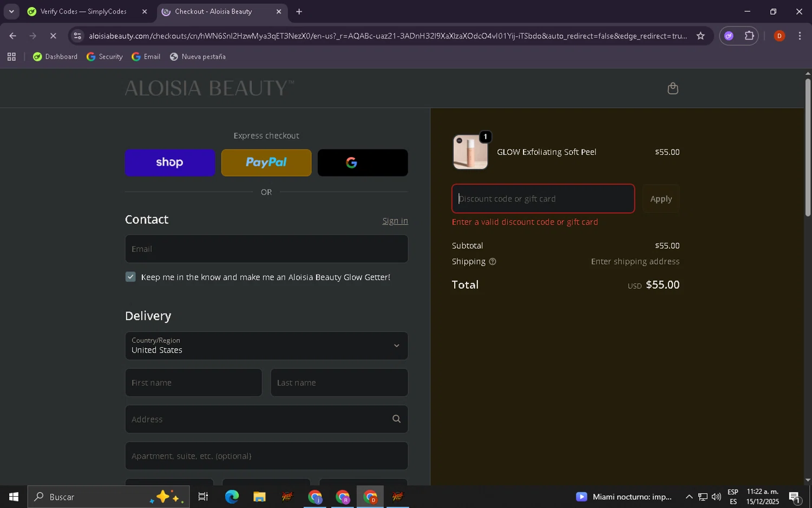Screen dimensions: 812x508
Task: Click the address search magnifier icon
Action: point(396,419)
